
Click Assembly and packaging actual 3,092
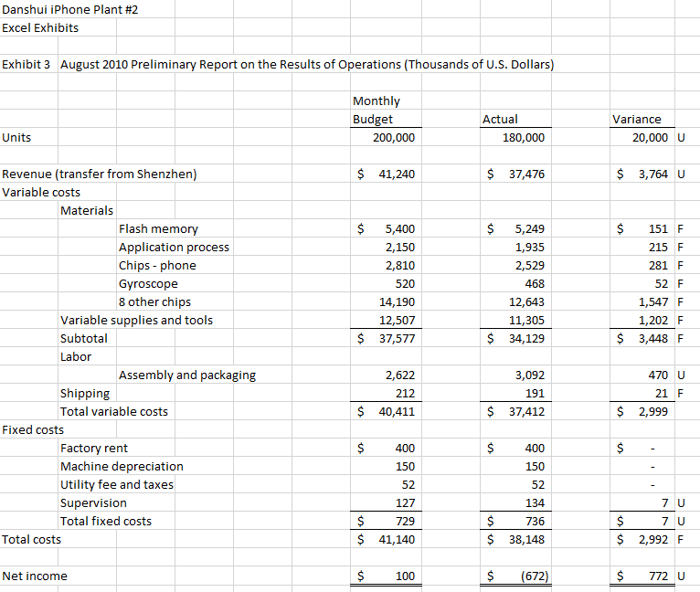(x=529, y=375)
